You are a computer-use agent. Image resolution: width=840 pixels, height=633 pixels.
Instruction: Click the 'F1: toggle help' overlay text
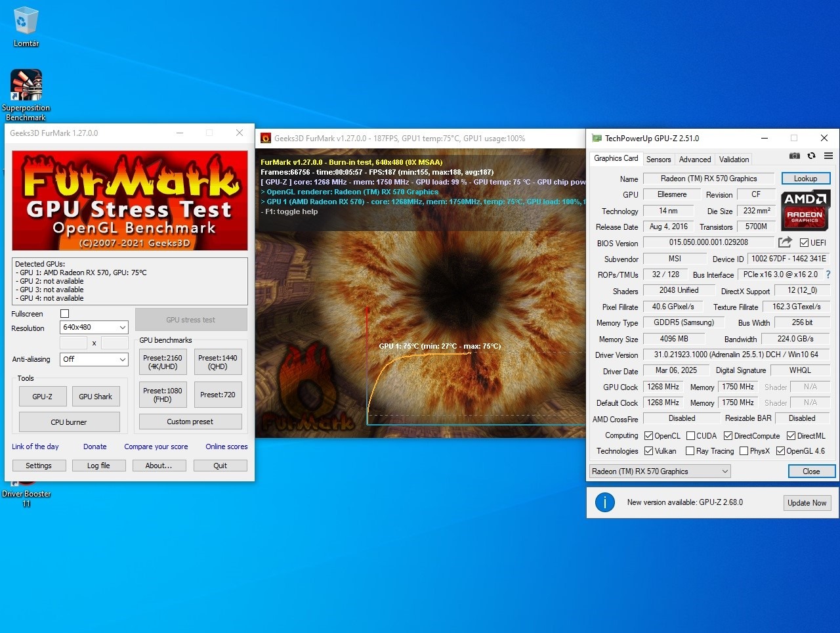pyautogui.click(x=289, y=211)
